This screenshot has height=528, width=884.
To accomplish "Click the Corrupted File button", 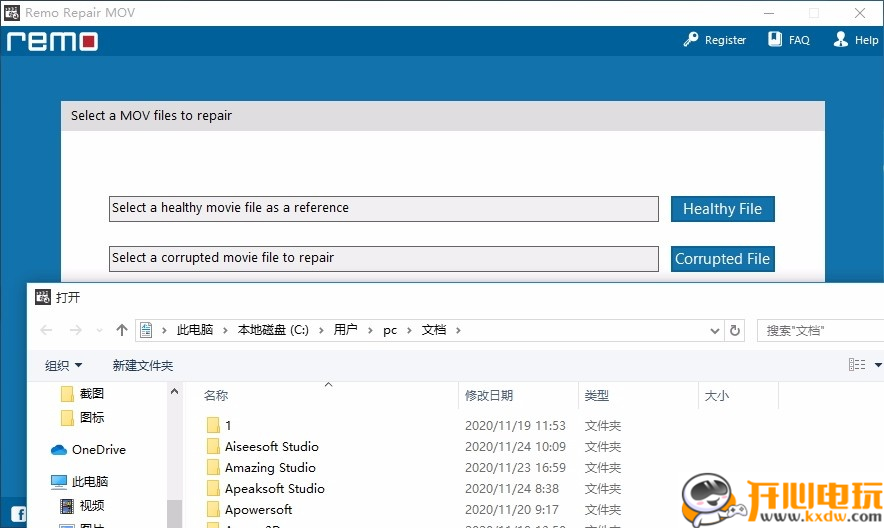I will click(x=722, y=259).
